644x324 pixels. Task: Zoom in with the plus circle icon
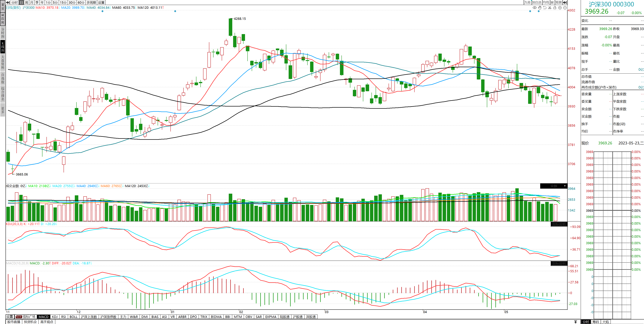click(560, 8)
